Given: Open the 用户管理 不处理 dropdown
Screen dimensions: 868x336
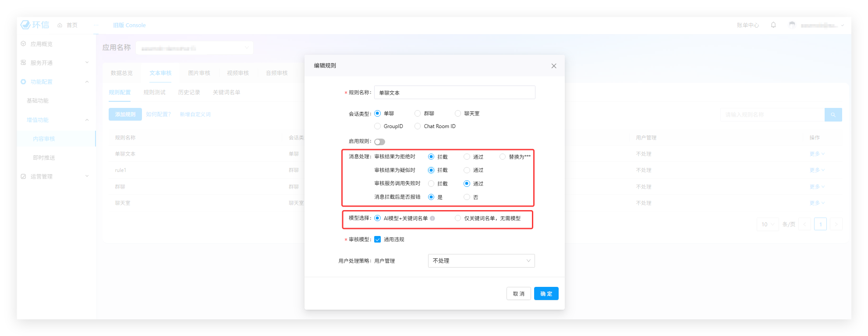Looking at the screenshot, I should point(481,261).
